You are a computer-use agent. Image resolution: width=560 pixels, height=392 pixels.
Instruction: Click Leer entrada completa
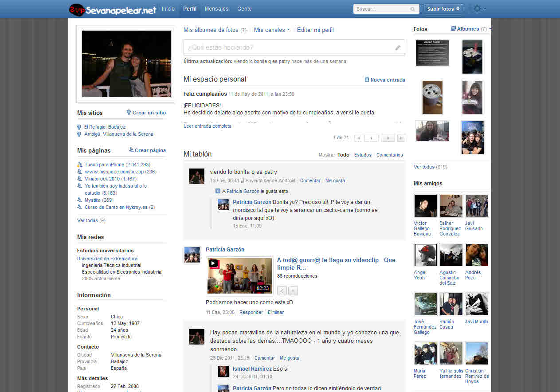pyautogui.click(x=208, y=126)
